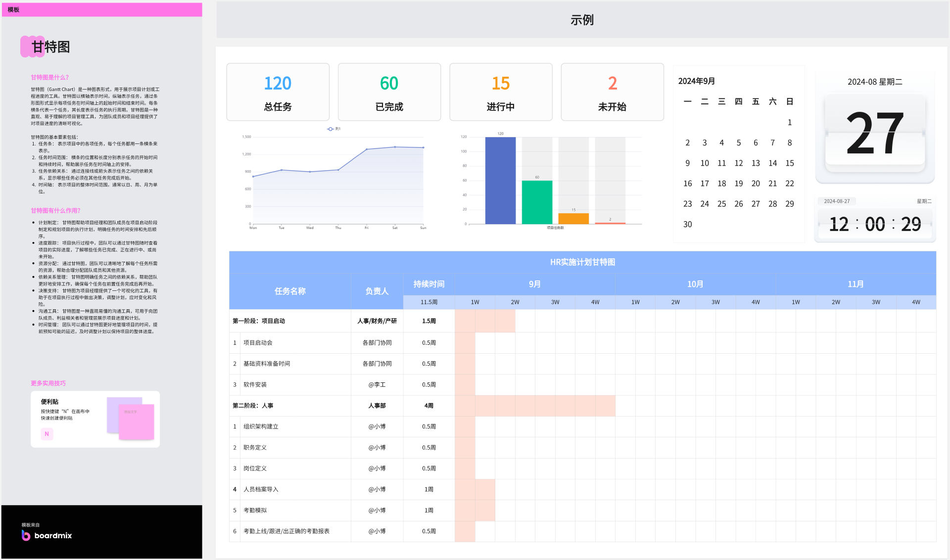Click the 更多实用技巧 heading link

coord(48,383)
